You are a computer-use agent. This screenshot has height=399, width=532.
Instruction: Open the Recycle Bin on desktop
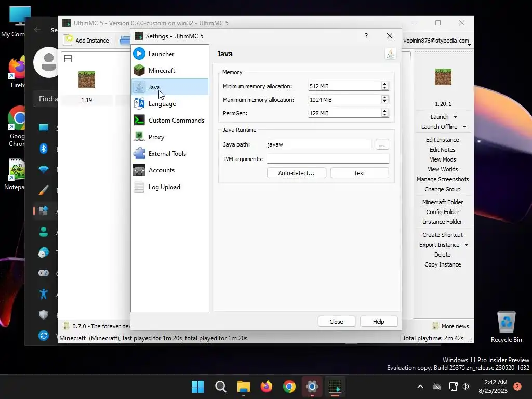(x=506, y=327)
